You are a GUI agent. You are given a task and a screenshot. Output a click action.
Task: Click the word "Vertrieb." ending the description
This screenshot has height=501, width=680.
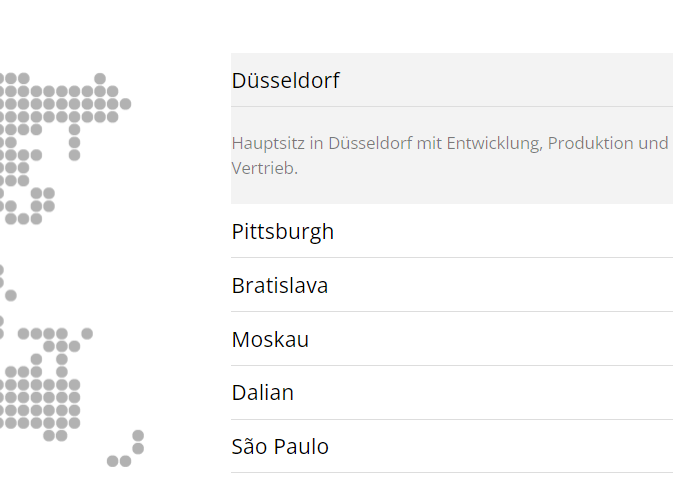pos(264,168)
